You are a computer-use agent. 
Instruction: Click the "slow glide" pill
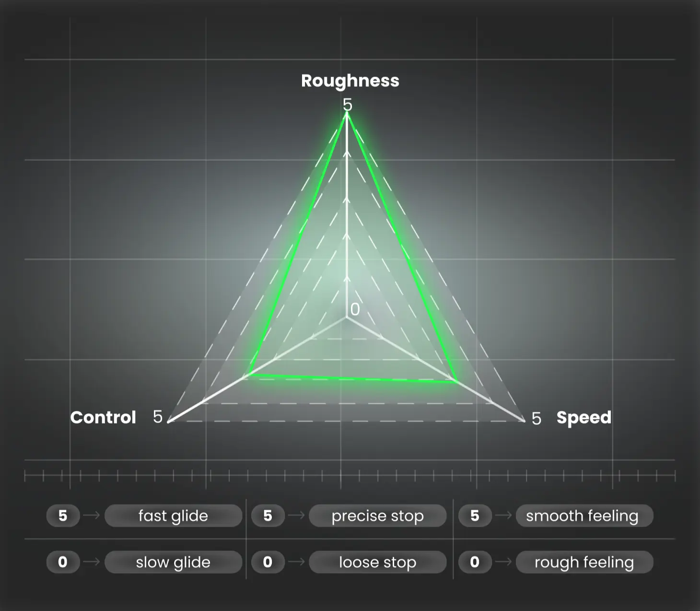click(173, 562)
